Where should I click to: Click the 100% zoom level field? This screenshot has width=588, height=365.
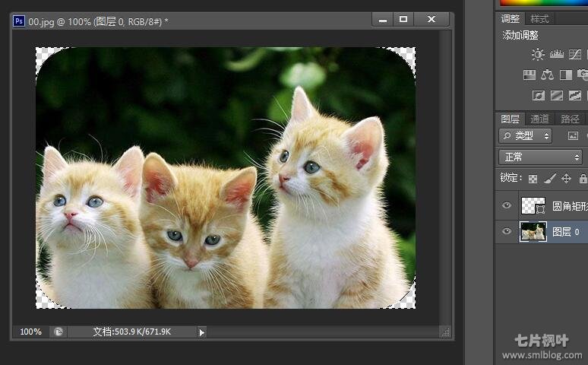tap(31, 332)
